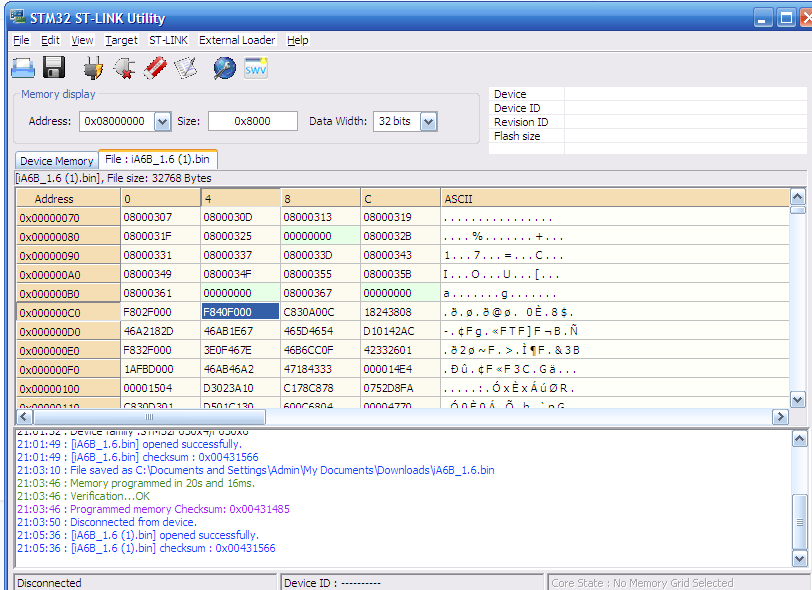Select cell 08000367 in row 0x000000B0

[321, 293]
